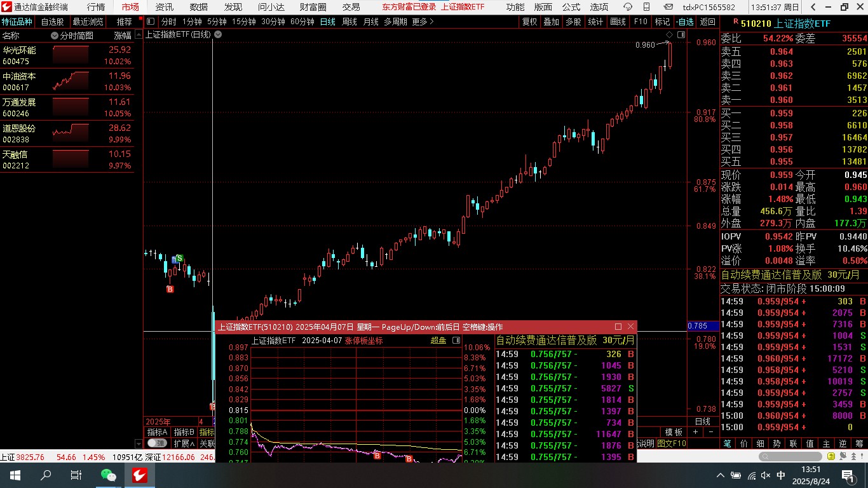
Task: Open the notification center icon
Action: point(848,475)
